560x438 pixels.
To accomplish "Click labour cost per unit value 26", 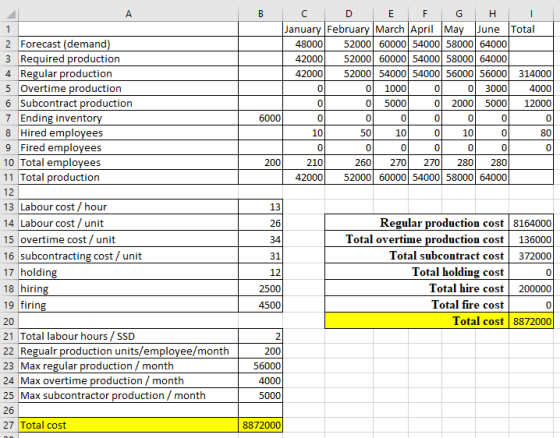I will (x=260, y=223).
